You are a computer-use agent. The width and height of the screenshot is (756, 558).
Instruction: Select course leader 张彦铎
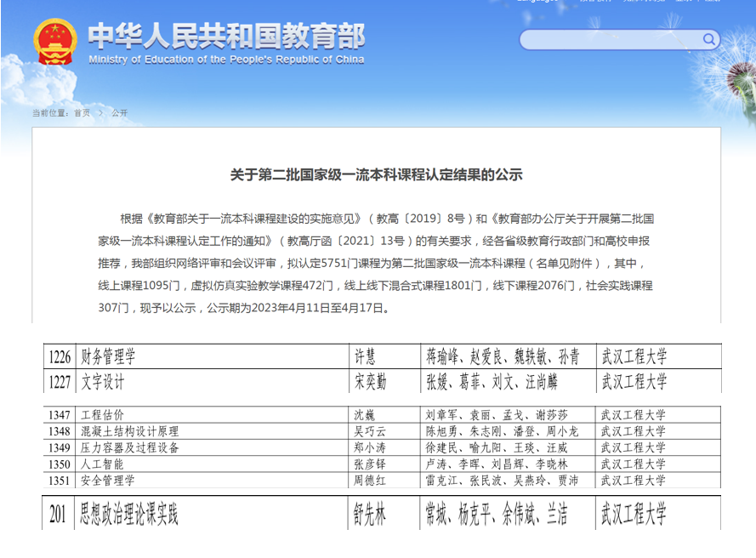pos(370,464)
